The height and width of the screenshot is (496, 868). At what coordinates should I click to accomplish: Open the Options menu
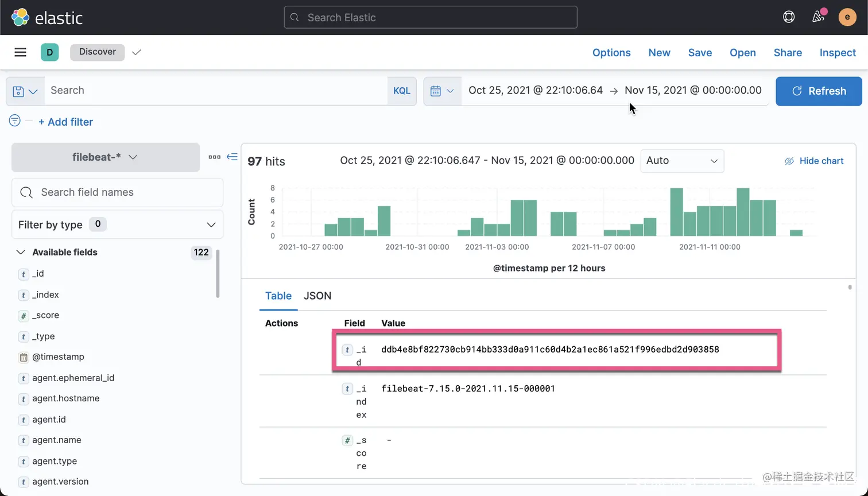click(x=611, y=52)
